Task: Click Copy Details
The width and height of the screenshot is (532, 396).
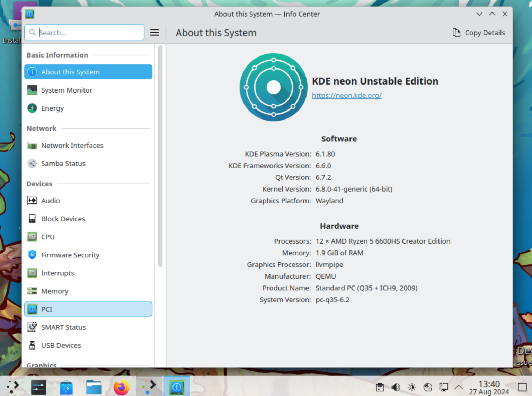Action: click(479, 32)
